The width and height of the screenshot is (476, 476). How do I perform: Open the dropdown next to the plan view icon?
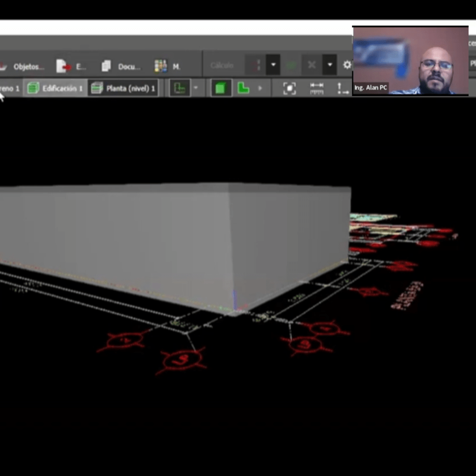pyautogui.click(x=196, y=88)
